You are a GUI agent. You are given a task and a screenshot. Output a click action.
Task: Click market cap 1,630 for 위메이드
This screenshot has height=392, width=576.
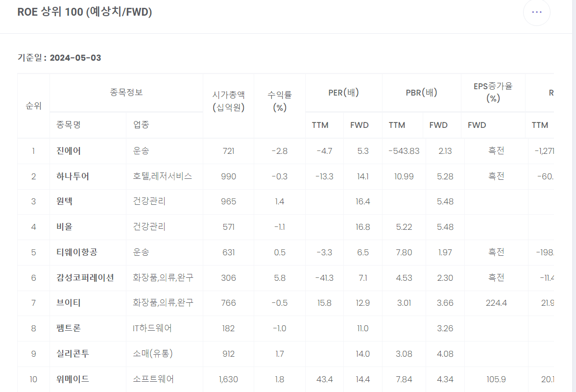tap(228, 379)
